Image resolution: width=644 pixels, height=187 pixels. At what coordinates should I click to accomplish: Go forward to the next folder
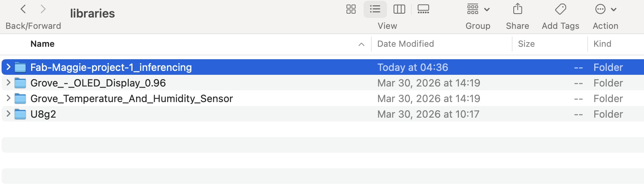[x=43, y=9]
